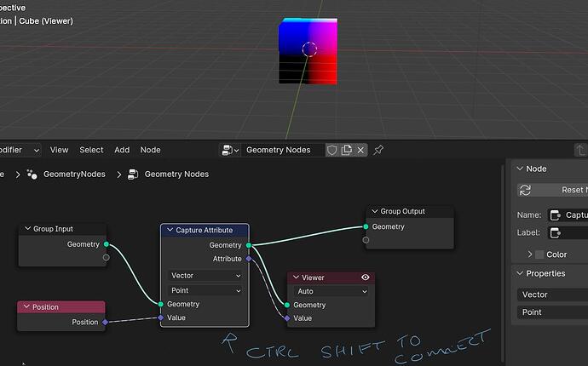This screenshot has width=588, height=366.
Task: Open the Modifier type dropdown
Action: point(19,150)
